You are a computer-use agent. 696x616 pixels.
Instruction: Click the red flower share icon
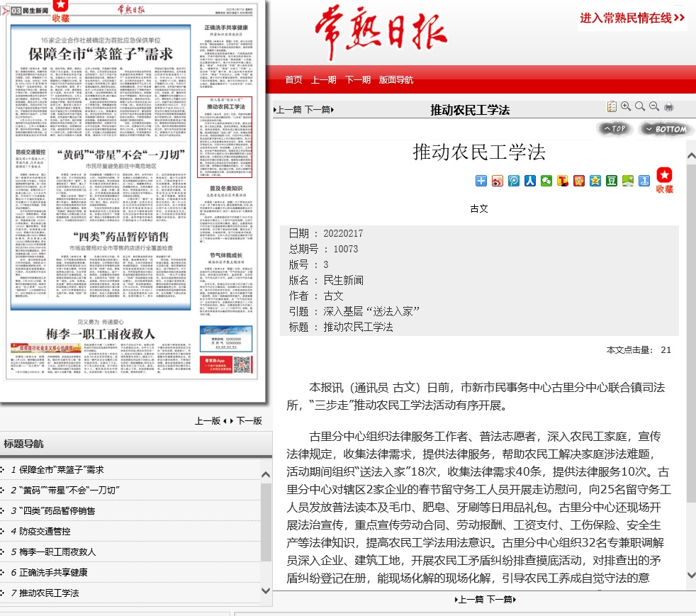(x=579, y=181)
